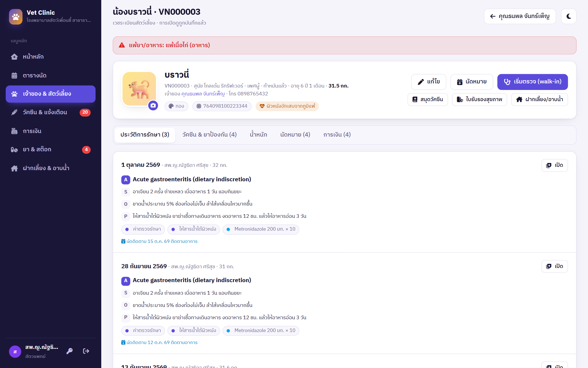The image size is (588, 368).
Task: Click the key change-password icon
Action: tap(70, 351)
